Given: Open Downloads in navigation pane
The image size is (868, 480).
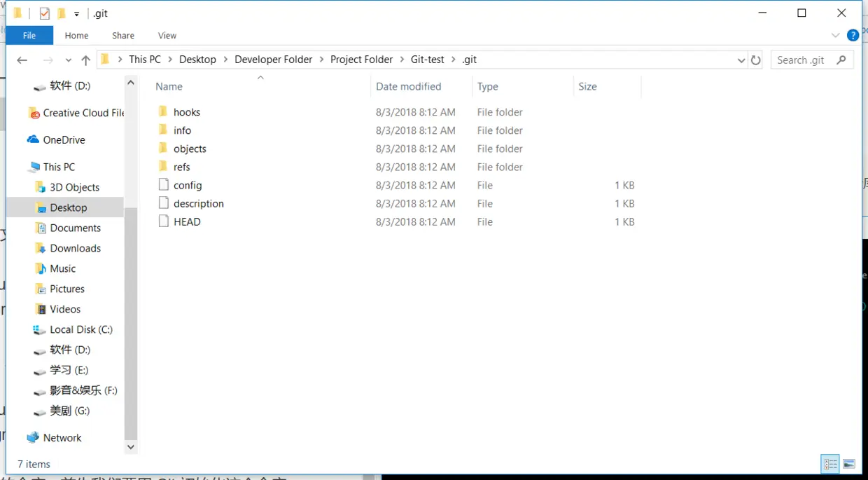Looking at the screenshot, I should pos(68,248).
